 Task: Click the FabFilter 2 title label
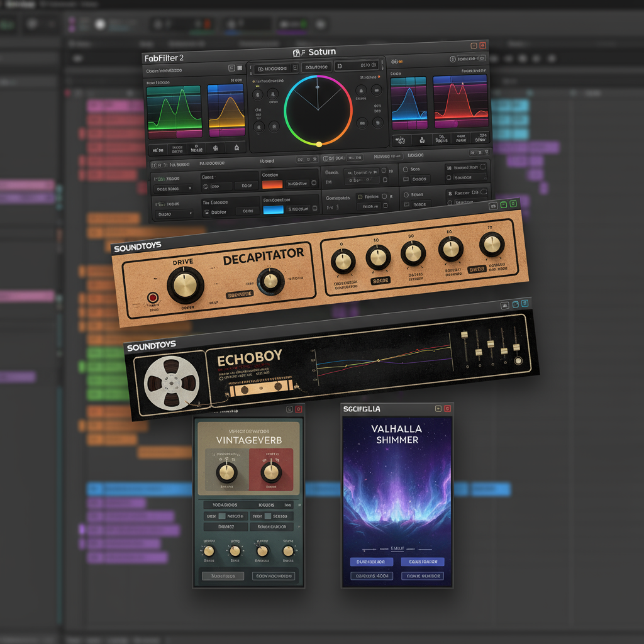point(164,58)
